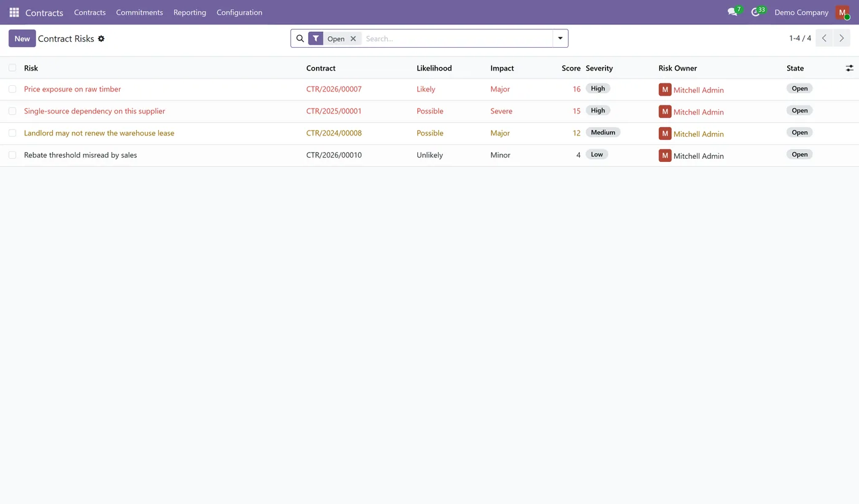The height and width of the screenshot is (504, 859).
Task: Click the Contract Risks gear actions icon
Action: (x=101, y=39)
